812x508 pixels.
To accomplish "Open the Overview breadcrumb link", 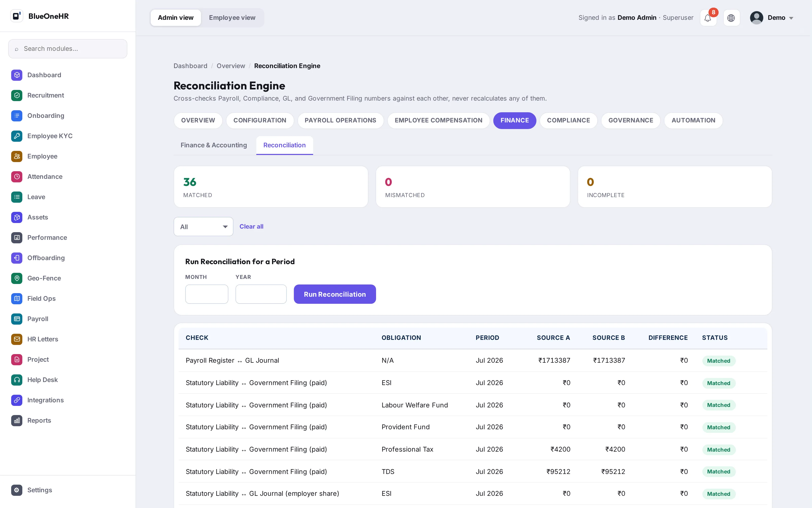I will click(x=231, y=66).
